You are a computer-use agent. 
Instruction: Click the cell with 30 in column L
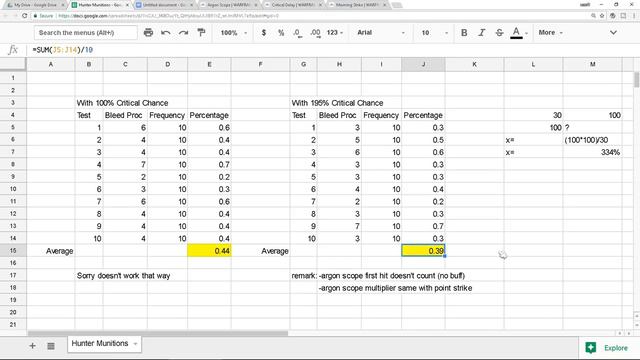point(533,115)
